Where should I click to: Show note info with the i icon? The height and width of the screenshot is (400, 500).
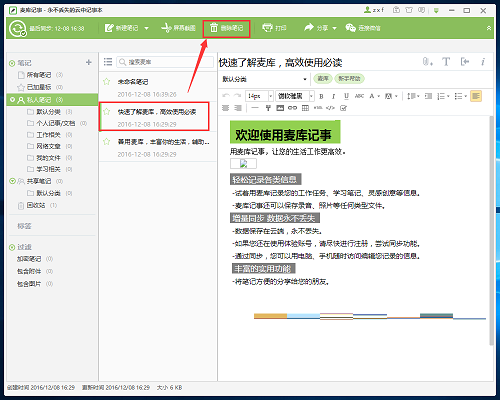point(483,62)
